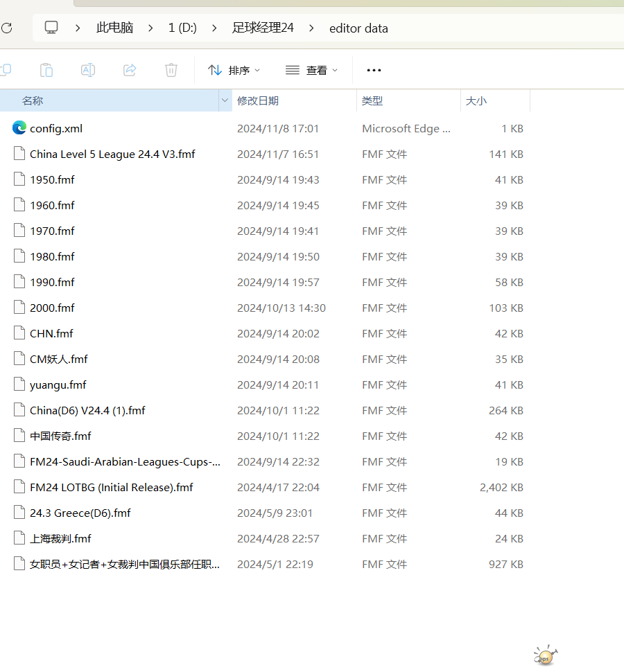Click the 2024/11/8 17:01 modified date

tap(278, 129)
